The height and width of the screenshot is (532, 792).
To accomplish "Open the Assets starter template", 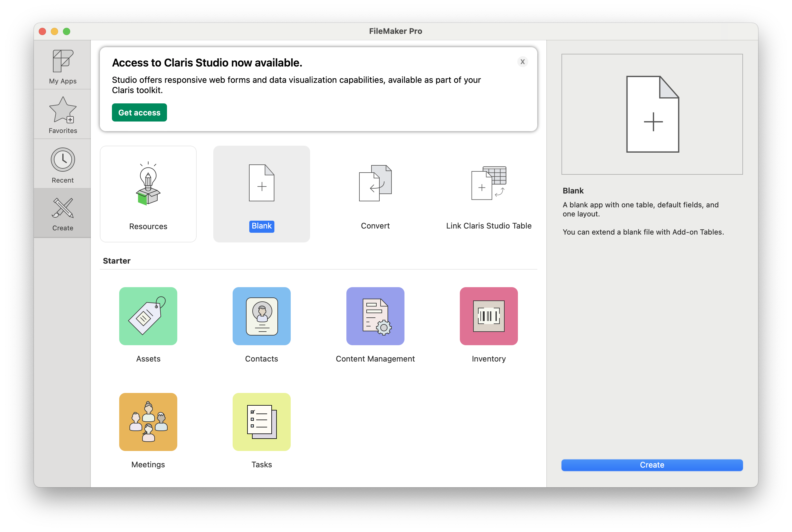I will tap(148, 316).
